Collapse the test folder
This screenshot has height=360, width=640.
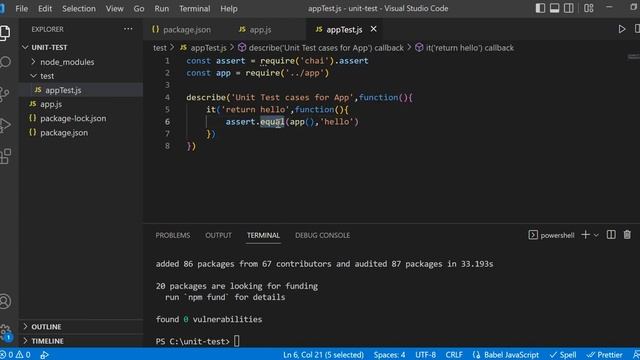[47, 76]
